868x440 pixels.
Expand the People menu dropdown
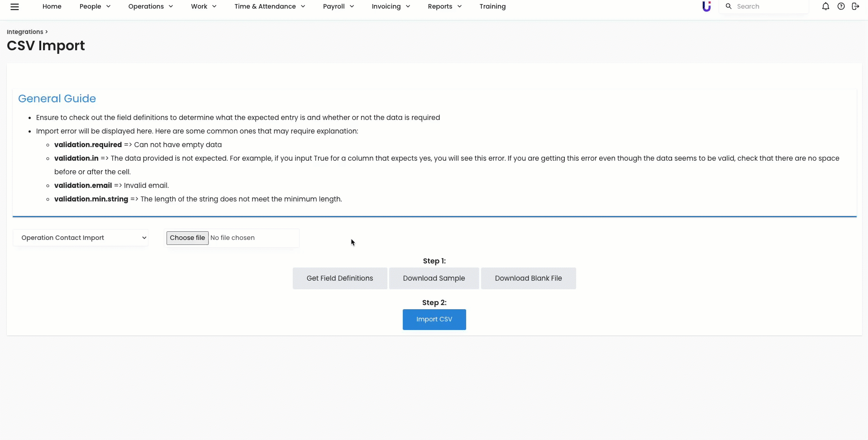tap(95, 6)
